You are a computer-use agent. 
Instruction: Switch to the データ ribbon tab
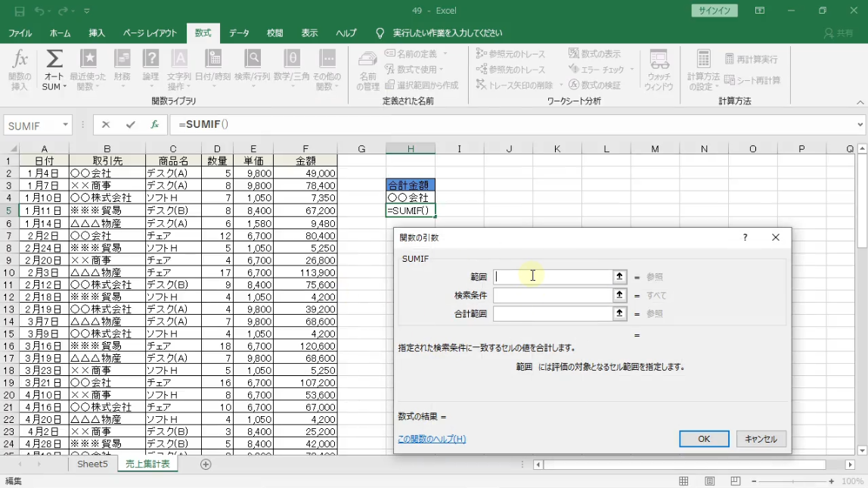pos(239,33)
